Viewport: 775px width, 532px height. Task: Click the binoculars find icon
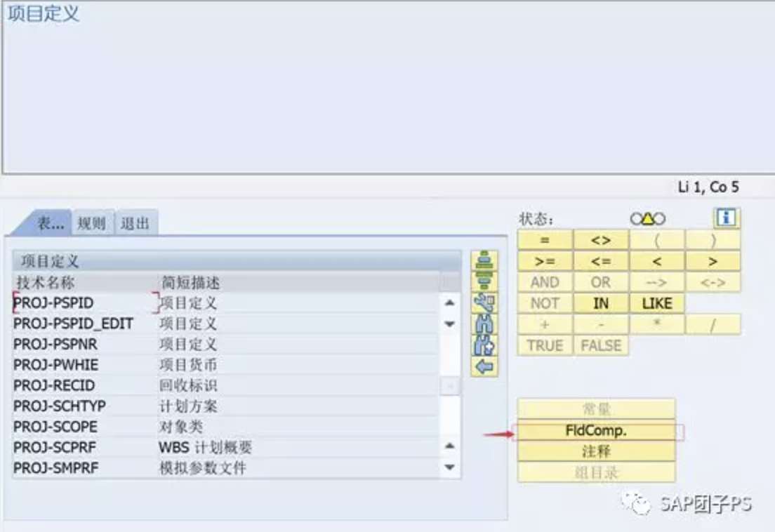pyautogui.click(x=484, y=324)
